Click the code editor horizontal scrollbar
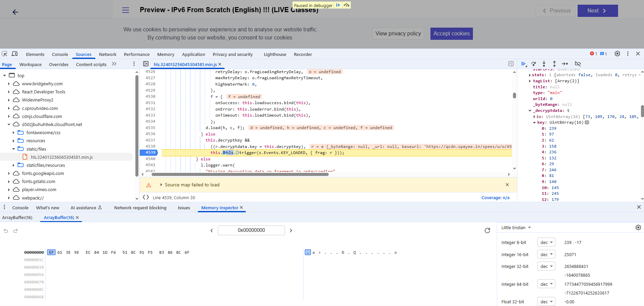 point(240,174)
